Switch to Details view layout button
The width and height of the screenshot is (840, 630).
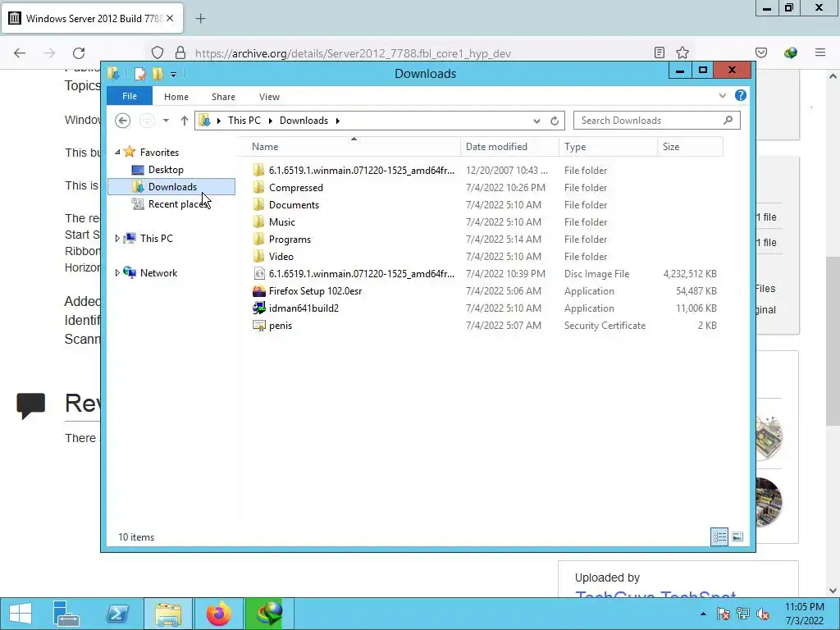coord(719,536)
